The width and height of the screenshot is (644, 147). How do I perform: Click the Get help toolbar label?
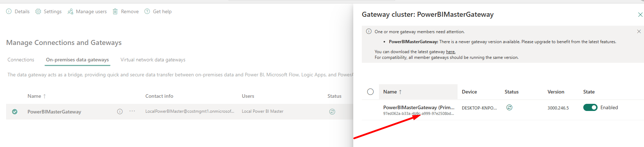click(162, 11)
